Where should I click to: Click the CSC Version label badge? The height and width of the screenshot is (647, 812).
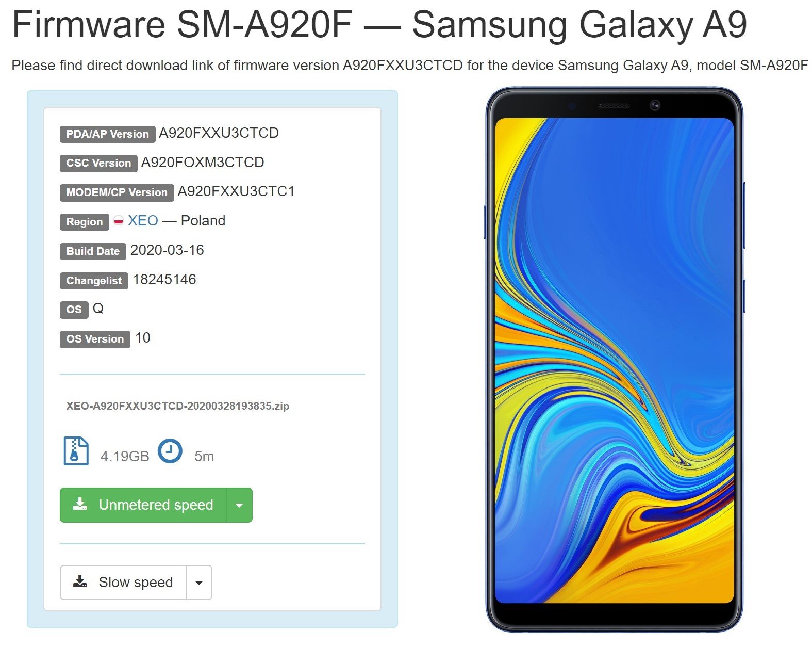tap(98, 163)
